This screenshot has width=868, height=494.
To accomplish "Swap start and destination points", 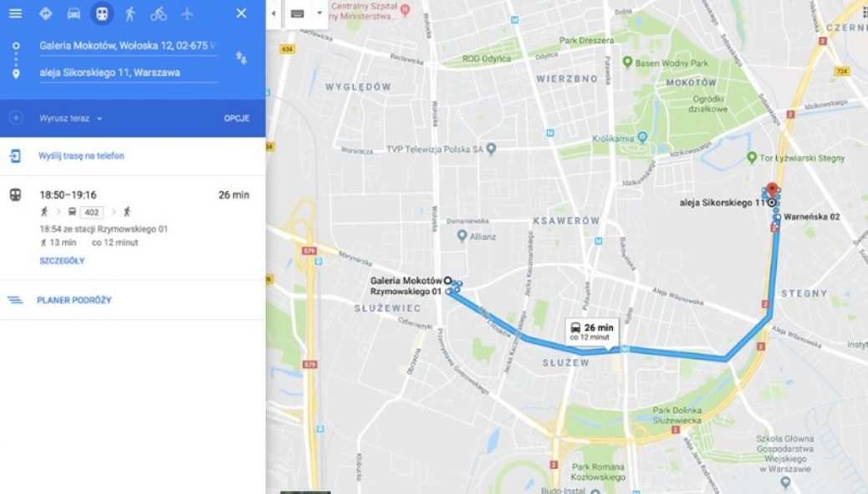I will coord(242,58).
